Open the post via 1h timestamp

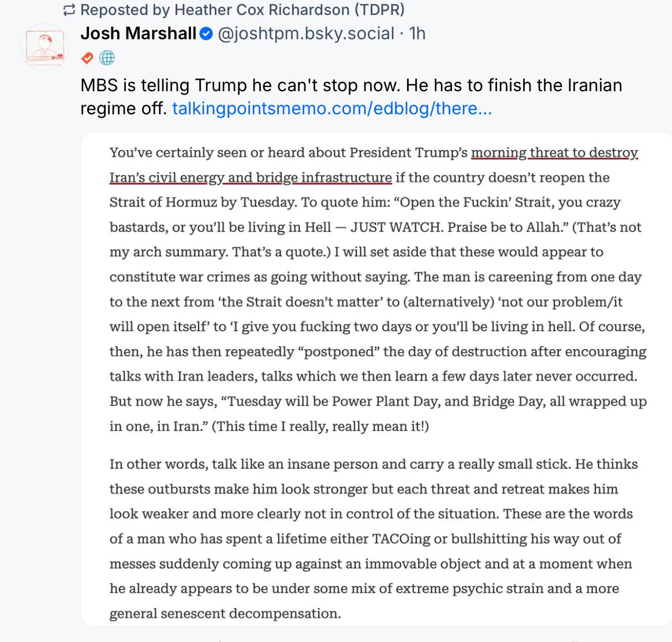[x=417, y=33]
